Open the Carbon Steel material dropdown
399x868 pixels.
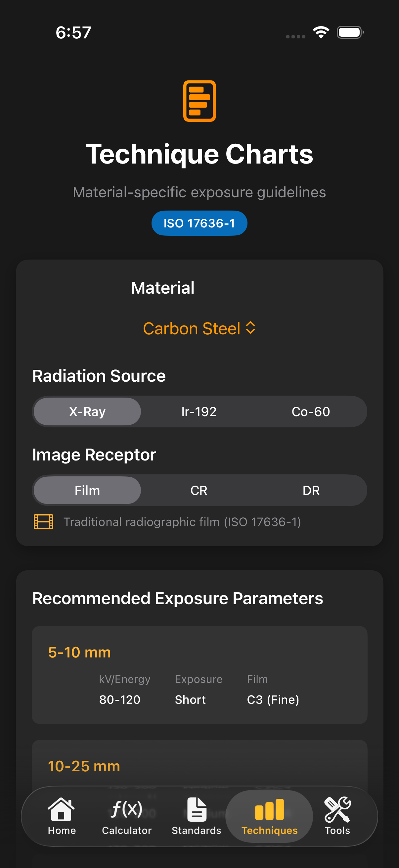(192, 328)
